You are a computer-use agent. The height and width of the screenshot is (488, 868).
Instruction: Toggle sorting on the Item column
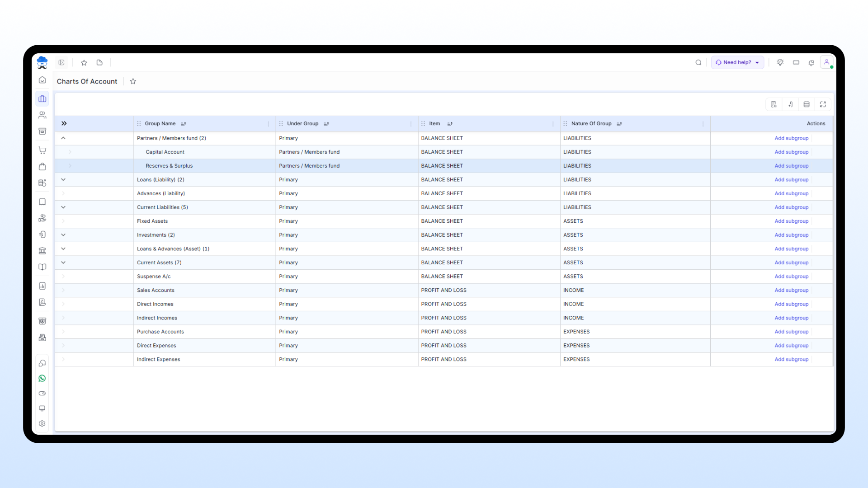[x=450, y=123]
